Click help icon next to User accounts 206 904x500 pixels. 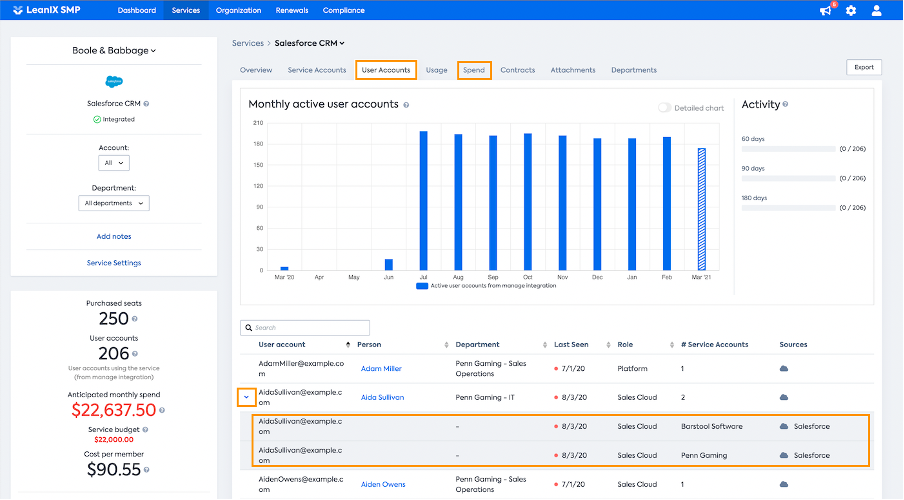tap(135, 354)
